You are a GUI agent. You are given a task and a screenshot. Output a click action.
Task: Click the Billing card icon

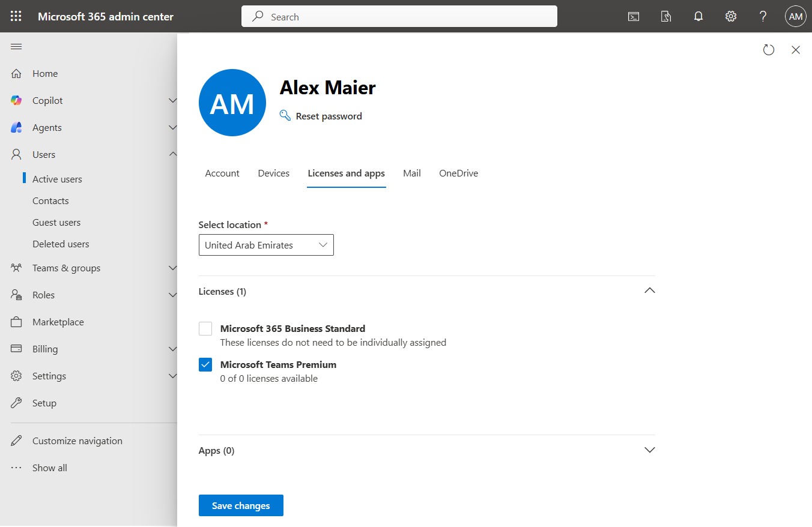[x=17, y=349]
